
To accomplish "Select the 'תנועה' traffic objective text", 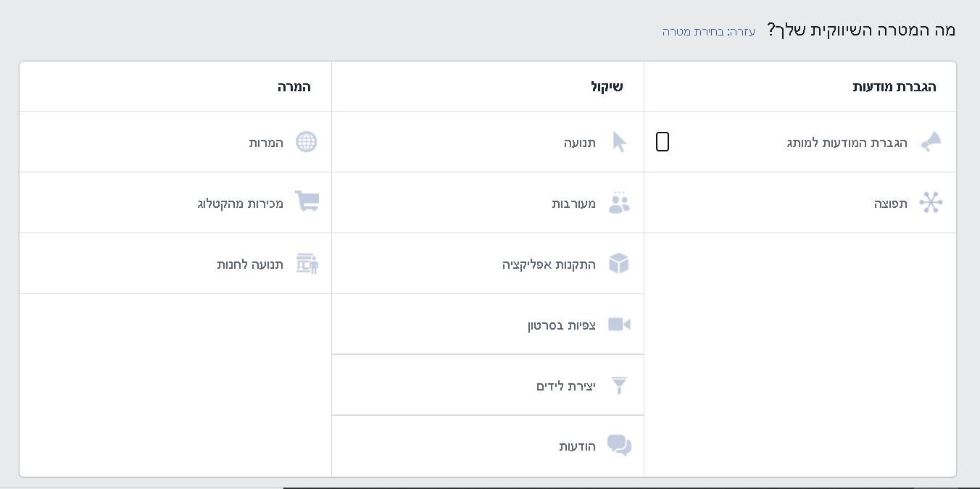I will coord(580,143).
